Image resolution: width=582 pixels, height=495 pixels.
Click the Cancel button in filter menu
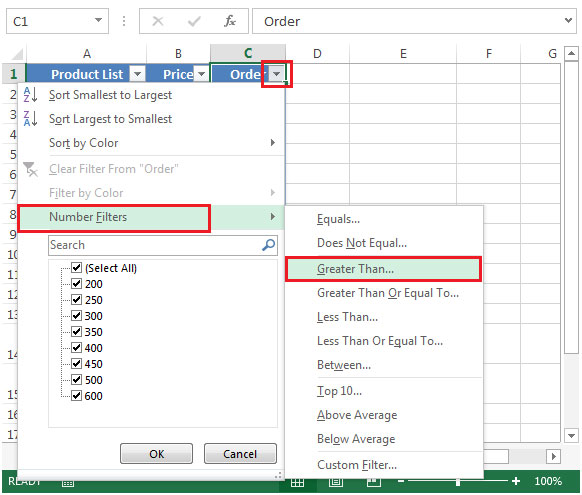pos(240,453)
